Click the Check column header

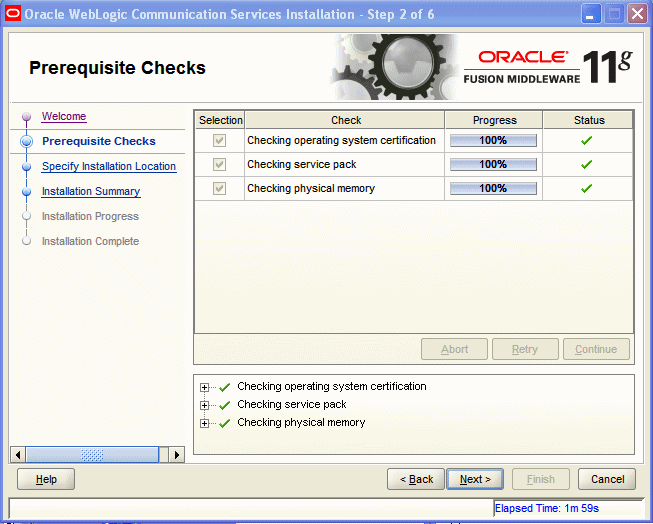coord(346,120)
